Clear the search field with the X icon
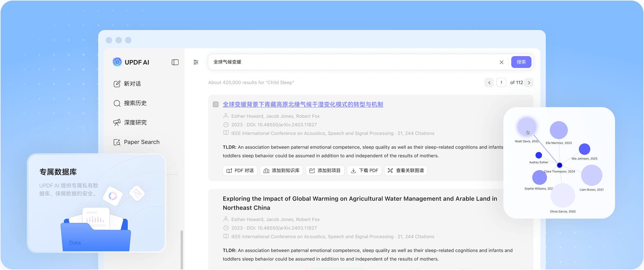Screen dimensions: 644x270 click(501, 62)
